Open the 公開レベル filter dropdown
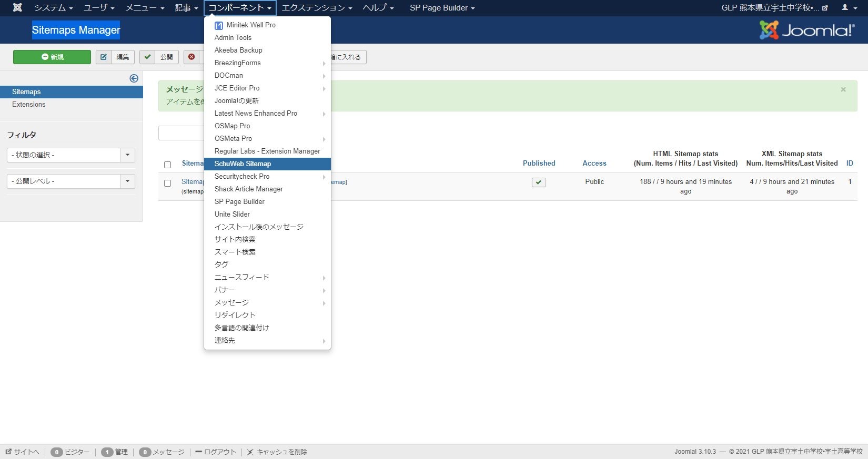 (71, 181)
